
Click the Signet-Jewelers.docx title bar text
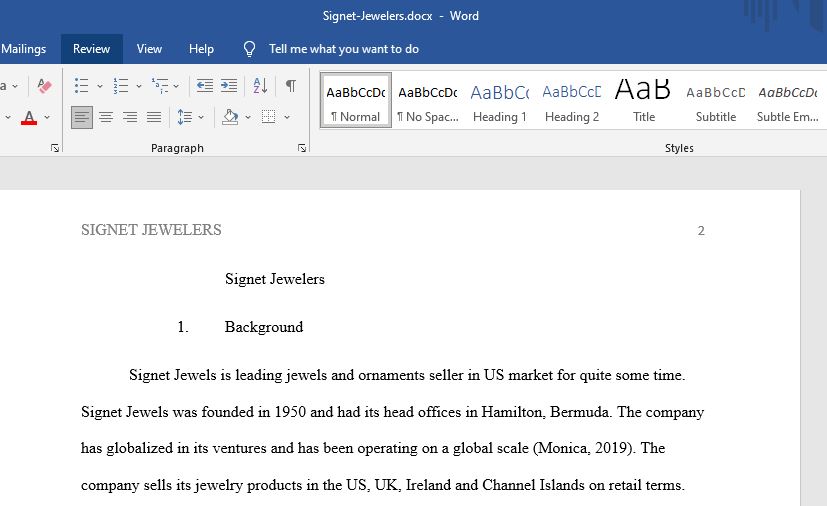377,16
